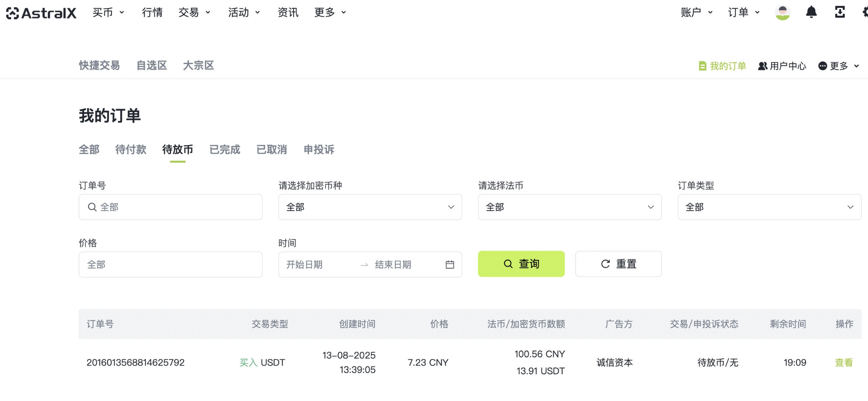Image resolution: width=868 pixels, height=401 pixels.
Task: Open the 订单类型 dropdown
Action: pyautogui.click(x=770, y=207)
